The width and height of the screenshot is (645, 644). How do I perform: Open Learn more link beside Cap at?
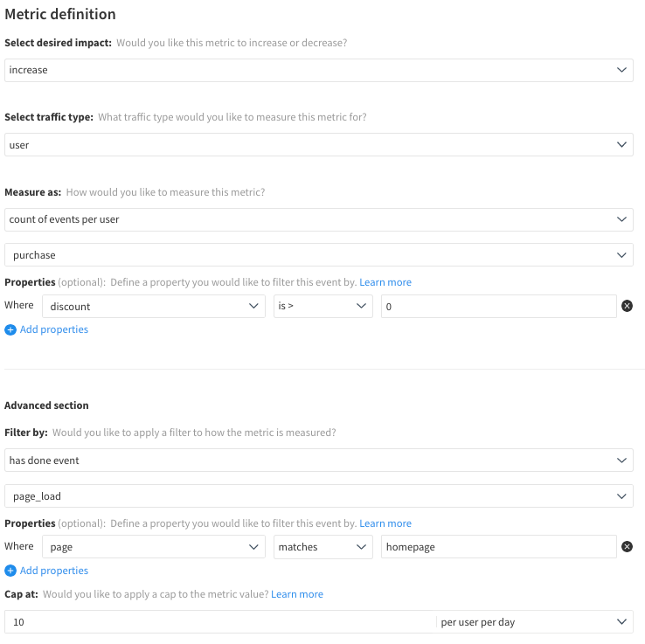pos(297,594)
